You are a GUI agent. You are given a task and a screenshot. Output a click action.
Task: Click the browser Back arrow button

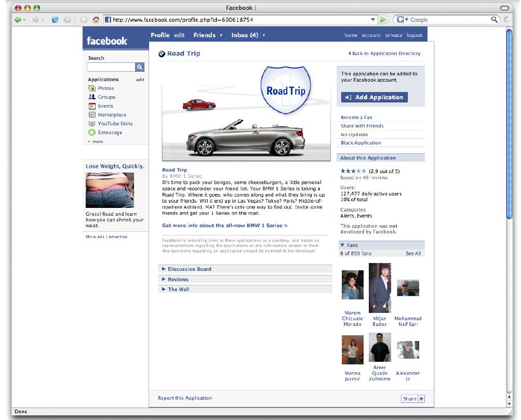(x=18, y=20)
